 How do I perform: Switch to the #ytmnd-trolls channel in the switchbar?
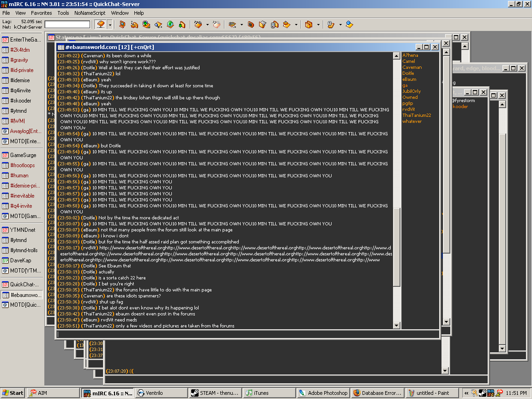pos(24,250)
